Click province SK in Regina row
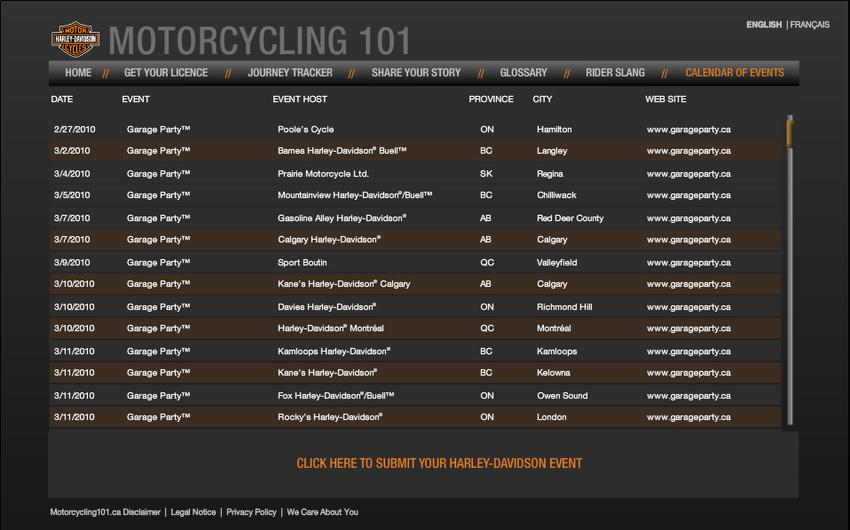Image resolution: width=850 pixels, height=530 pixels. click(486, 174)
